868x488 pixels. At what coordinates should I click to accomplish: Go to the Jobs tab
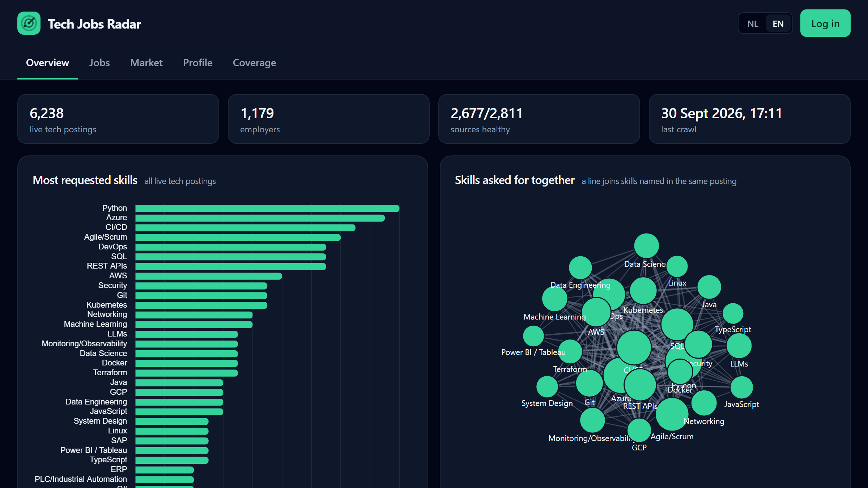click(99, 63)
